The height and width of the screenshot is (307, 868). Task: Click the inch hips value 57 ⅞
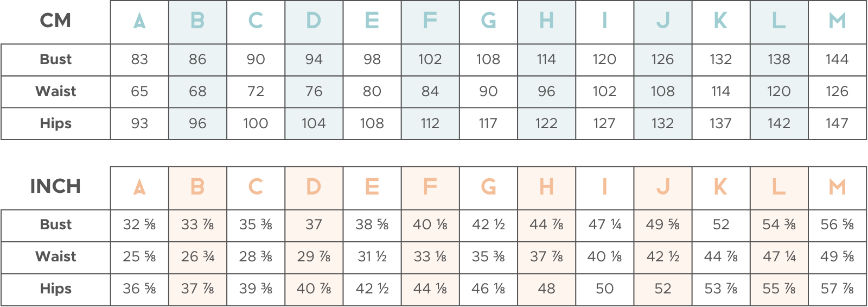837,289
